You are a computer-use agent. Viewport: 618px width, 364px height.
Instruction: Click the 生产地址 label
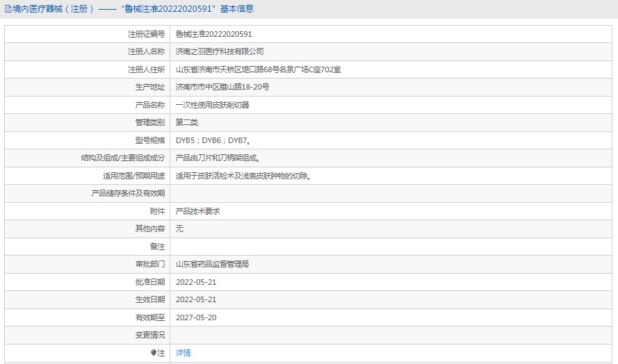click(x=149, y=87)
